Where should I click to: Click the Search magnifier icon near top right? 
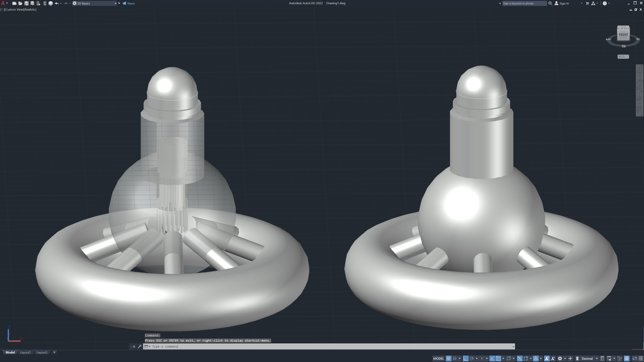pos(550,3)
